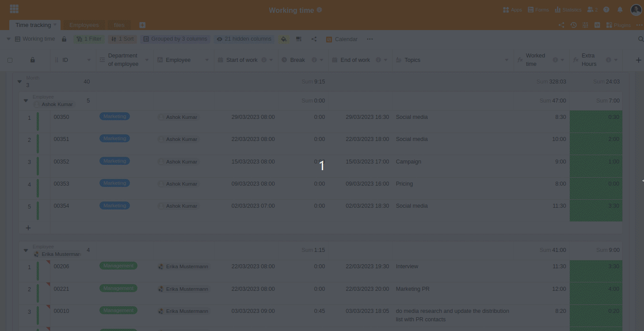Select the Campaign topic cell
The width and height of the screenshot is (644, 331).
453,166
